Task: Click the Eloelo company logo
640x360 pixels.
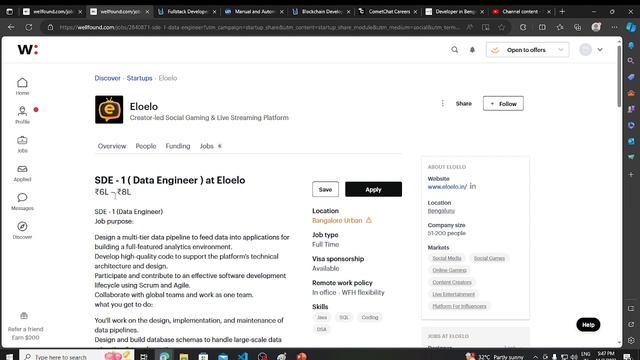Action: point(109,109)
